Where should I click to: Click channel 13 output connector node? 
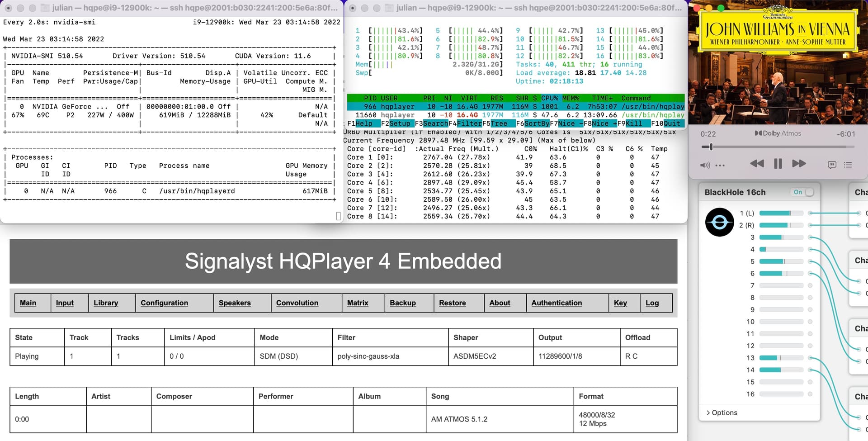pyautogui.click(x=810, y=358)
